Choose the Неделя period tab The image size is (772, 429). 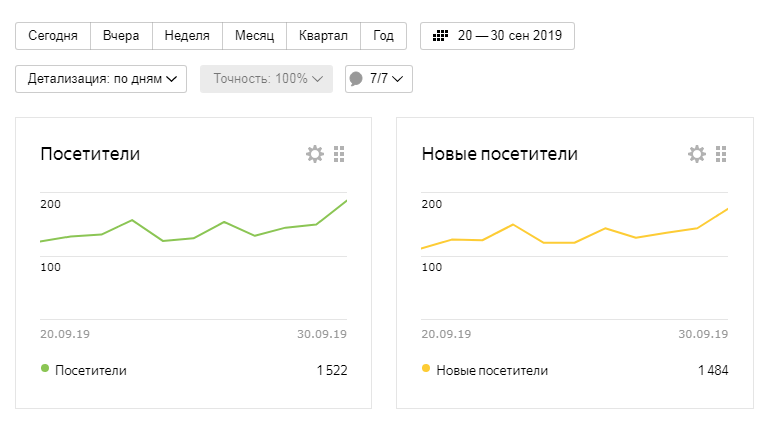point(187,36)
